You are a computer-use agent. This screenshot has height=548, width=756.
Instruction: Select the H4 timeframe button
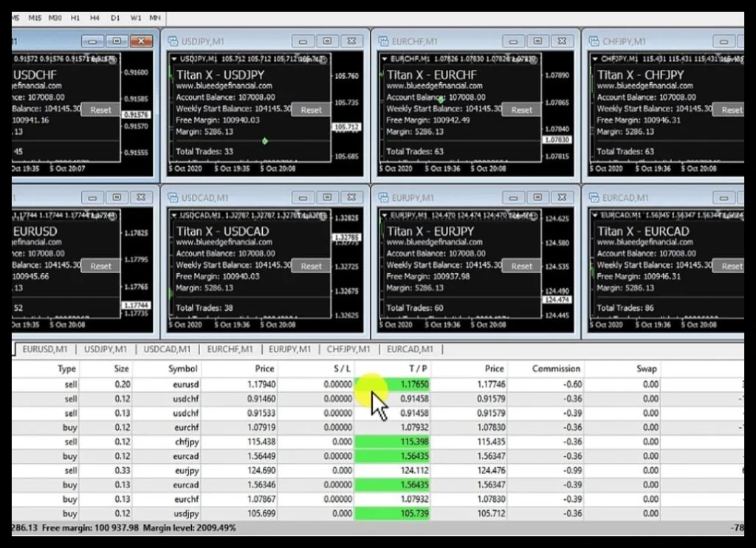pyautogui.click(x=94, y=18)
